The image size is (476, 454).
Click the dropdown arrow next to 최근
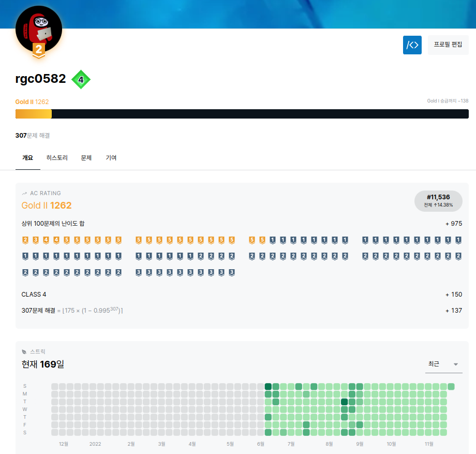coord(455,364)
